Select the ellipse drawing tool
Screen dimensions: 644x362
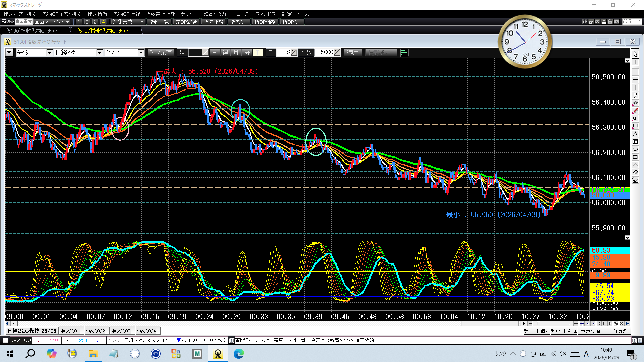coord(635,149)
